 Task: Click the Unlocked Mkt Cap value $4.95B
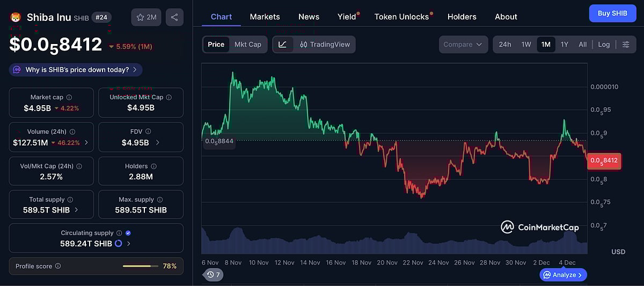(141, 108)
